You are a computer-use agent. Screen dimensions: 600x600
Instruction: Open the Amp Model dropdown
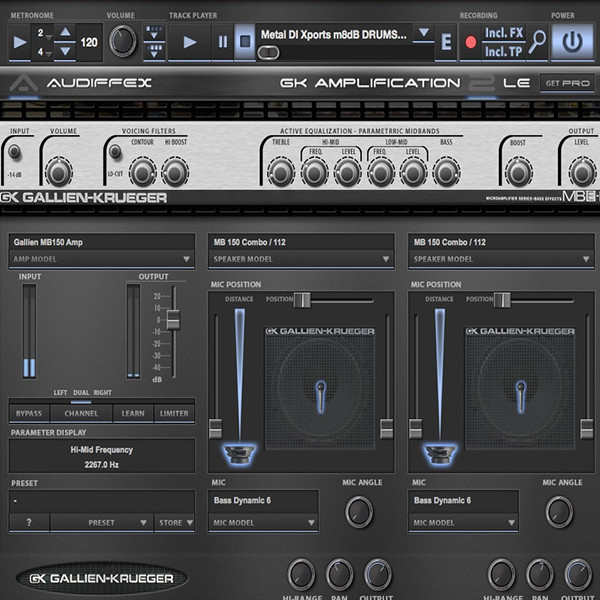pos(101,259)
